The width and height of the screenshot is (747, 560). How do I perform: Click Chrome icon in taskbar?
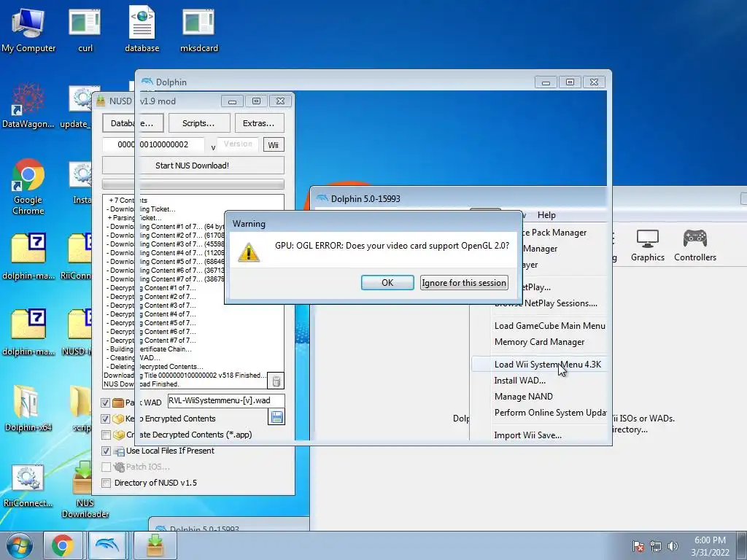[63, 545]
